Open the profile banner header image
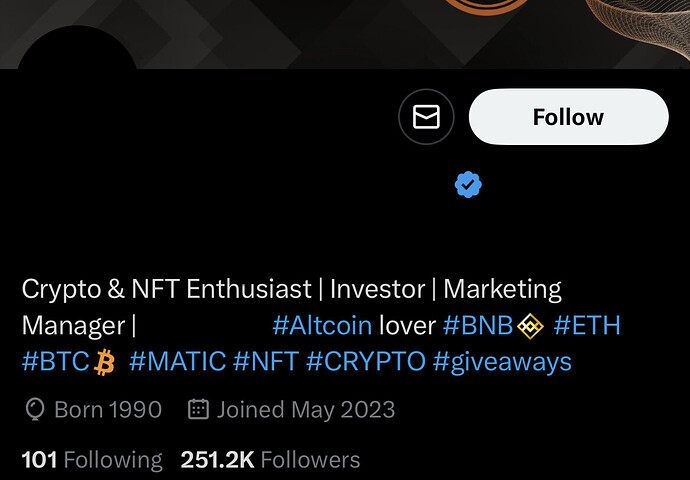Viewport: 690px width, 480px height. [345, 34]
